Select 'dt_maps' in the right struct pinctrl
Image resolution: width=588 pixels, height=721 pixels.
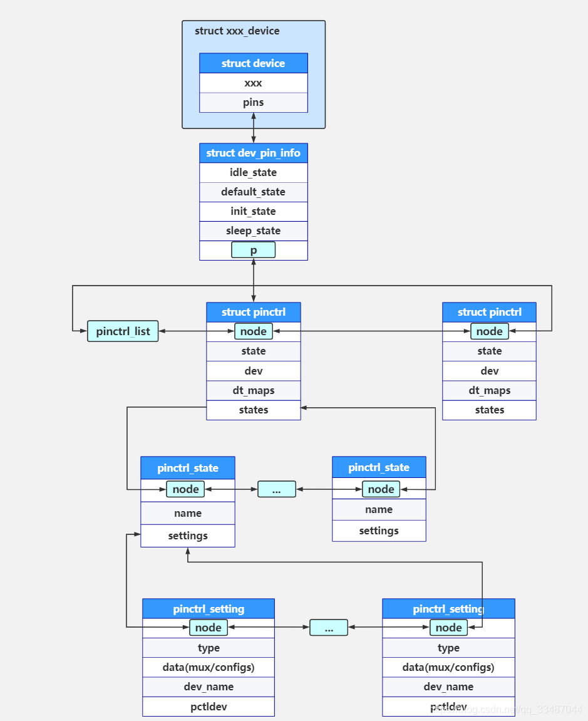click(x=489, y=391)
